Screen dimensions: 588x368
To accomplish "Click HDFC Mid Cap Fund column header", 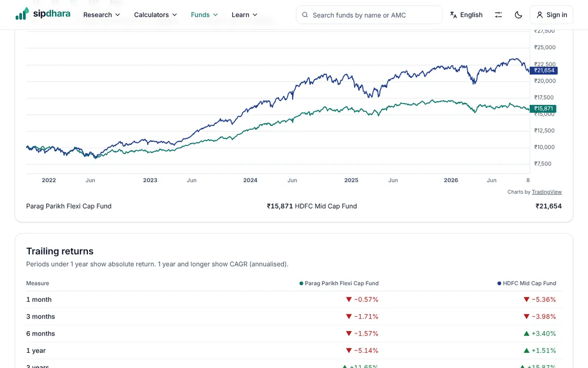I will point(527,283).
